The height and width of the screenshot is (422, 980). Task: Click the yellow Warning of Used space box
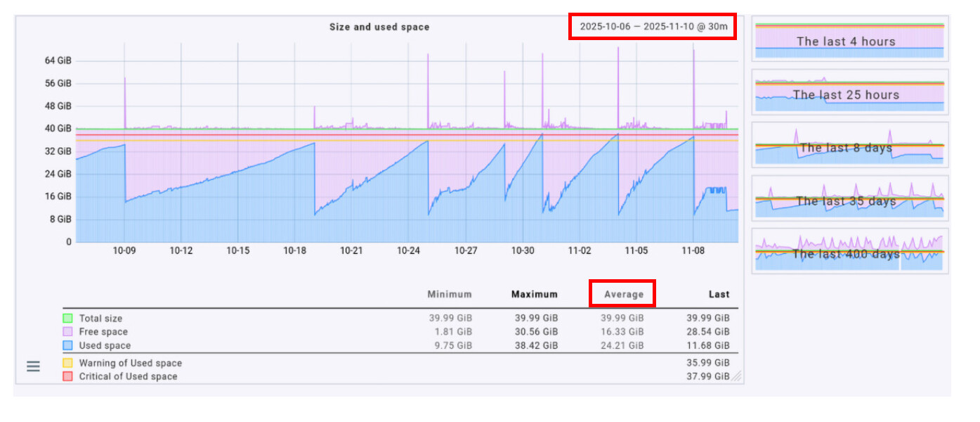68,363
